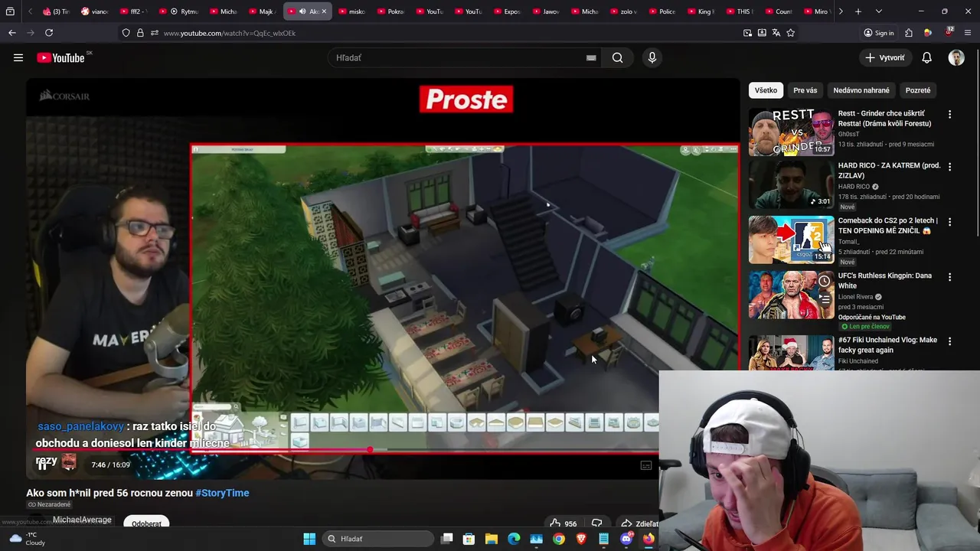Select the Všetko filter chip

point(766,90)
